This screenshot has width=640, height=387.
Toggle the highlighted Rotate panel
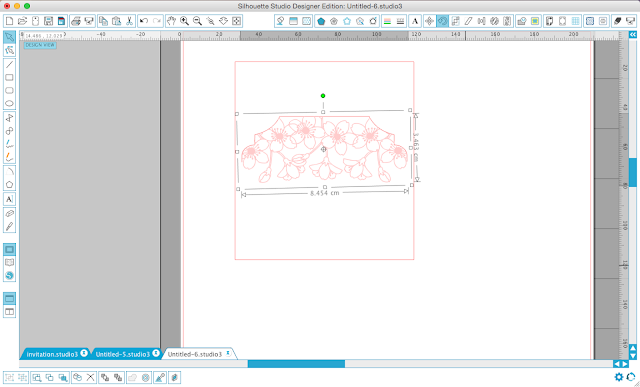click(x=442, y=21)
